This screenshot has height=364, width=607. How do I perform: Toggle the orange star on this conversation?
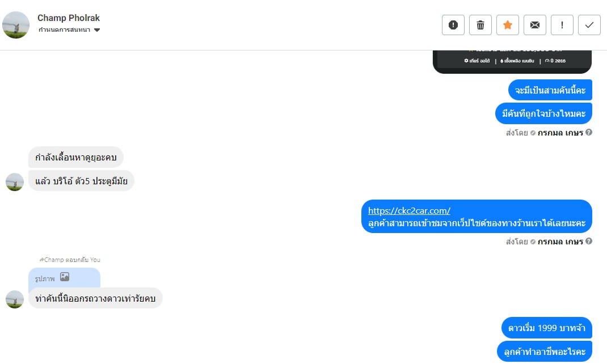click(x=508, y=25)
